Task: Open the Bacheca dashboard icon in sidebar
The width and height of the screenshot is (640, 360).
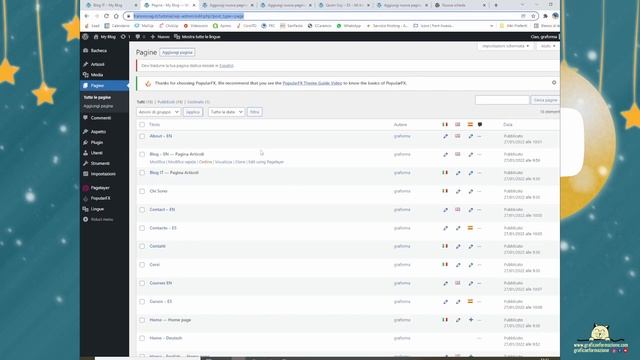Action: coord(86,51)
